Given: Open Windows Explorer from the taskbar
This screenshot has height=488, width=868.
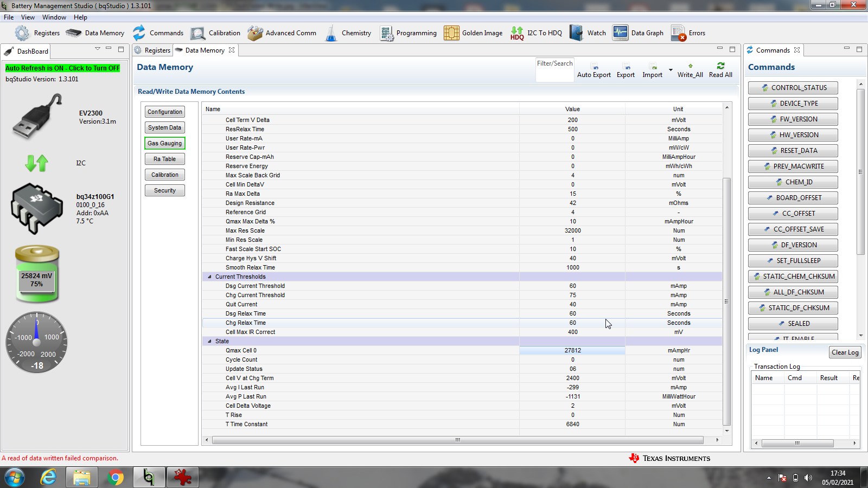Looking at the screenshot, I should [82, 477].
